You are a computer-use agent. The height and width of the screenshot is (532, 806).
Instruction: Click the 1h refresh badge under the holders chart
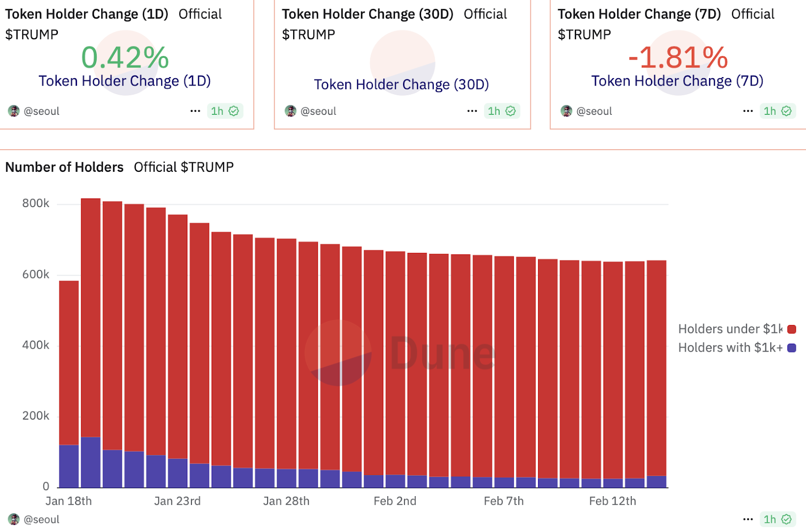pos(778,519)
